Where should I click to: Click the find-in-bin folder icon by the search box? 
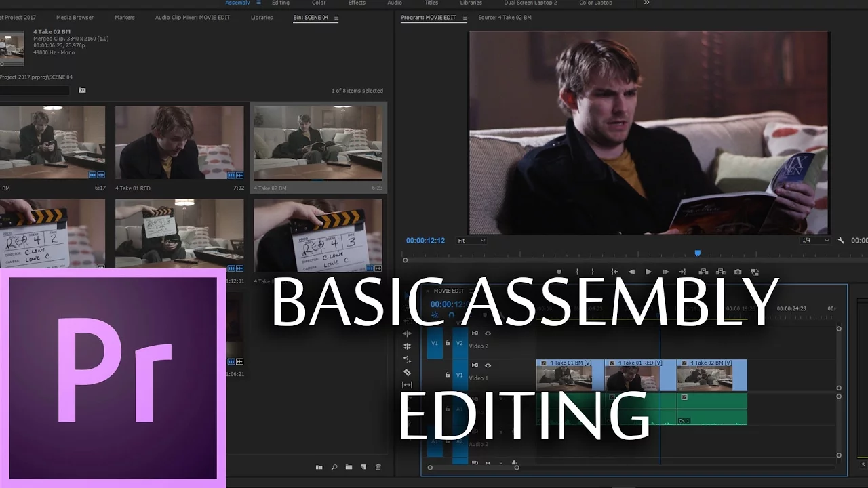click(82, 90)
